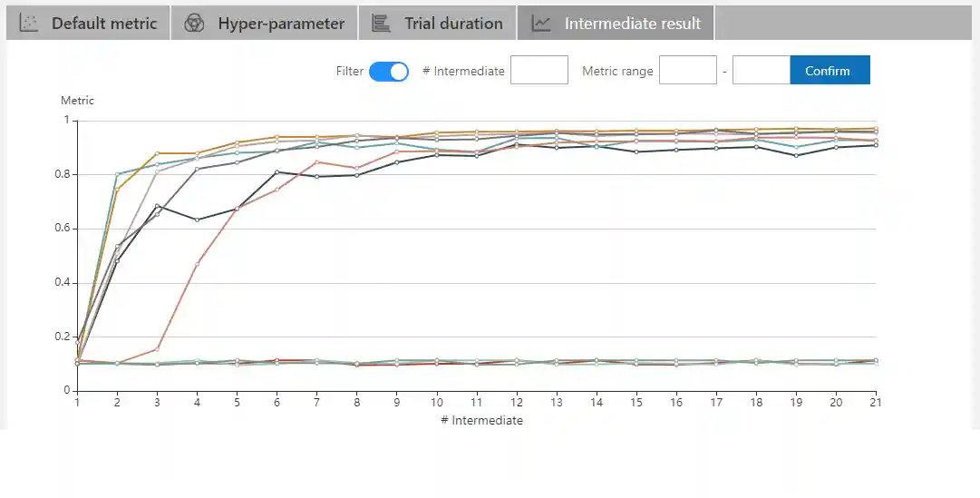Screen dimensions: 980x498
Task: Click pink line's data point at intermediate 4
Action: click(197, 264)
